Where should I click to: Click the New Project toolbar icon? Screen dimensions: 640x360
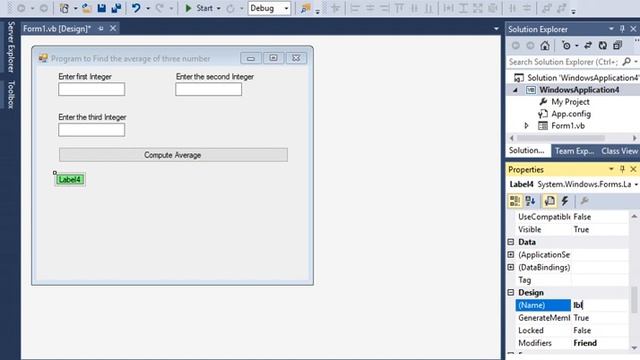(64, 8)
